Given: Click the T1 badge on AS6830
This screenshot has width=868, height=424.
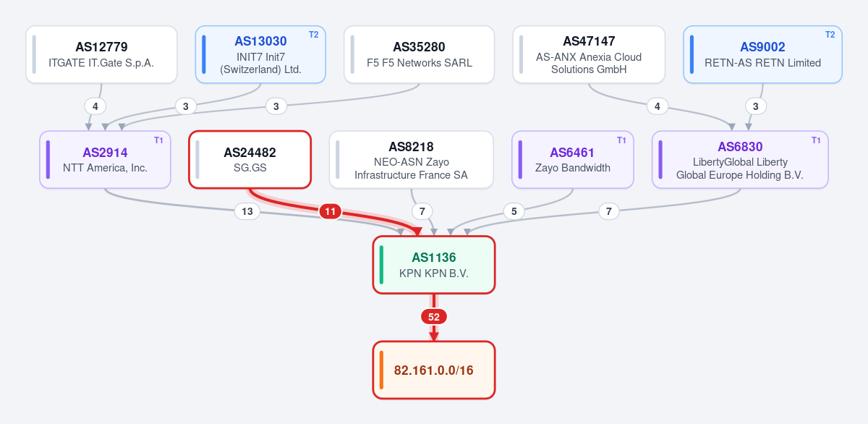Looking at the screenshot, I should tap(816, 140).
